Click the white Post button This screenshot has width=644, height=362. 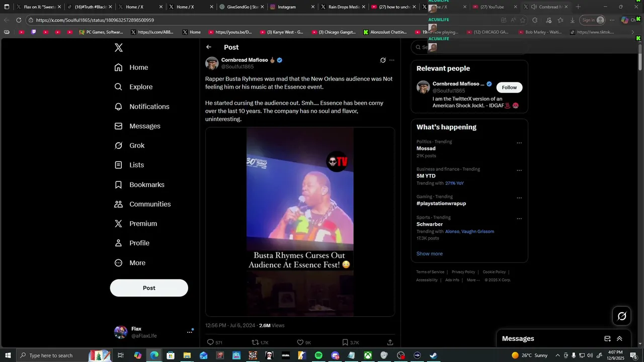pyautogui.click(x=149, y=288)
